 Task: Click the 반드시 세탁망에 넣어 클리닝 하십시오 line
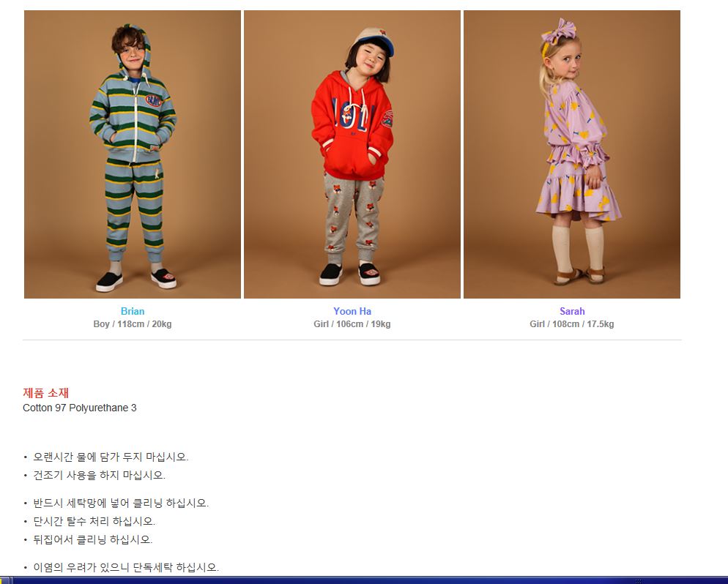tap(121, 503)
